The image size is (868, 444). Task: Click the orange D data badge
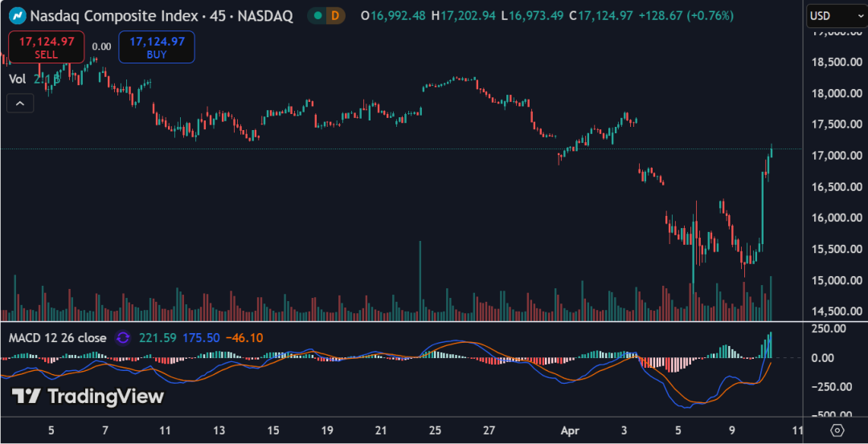coord(335,15)
